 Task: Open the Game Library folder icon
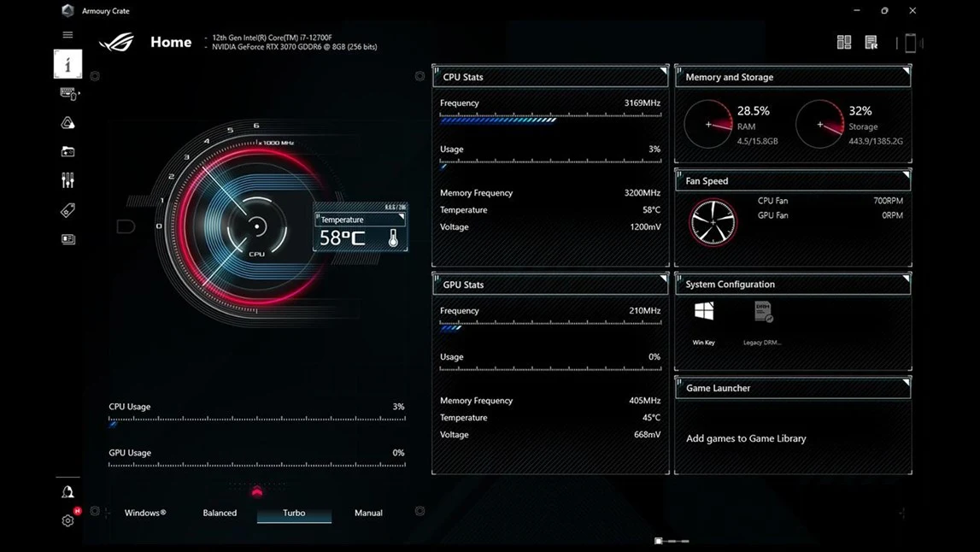coord(67,151)
